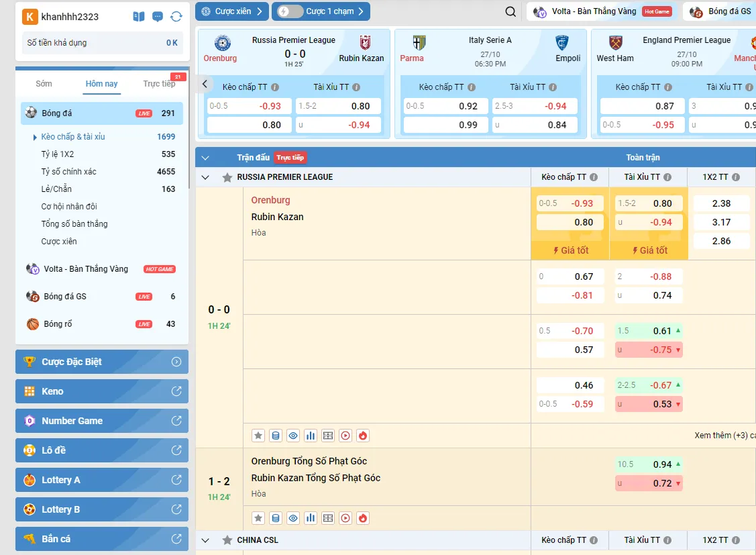Viewport: 756px width, 555px height.
Task: Switch to the Trực tiếp tab
Action: point(159,84)
